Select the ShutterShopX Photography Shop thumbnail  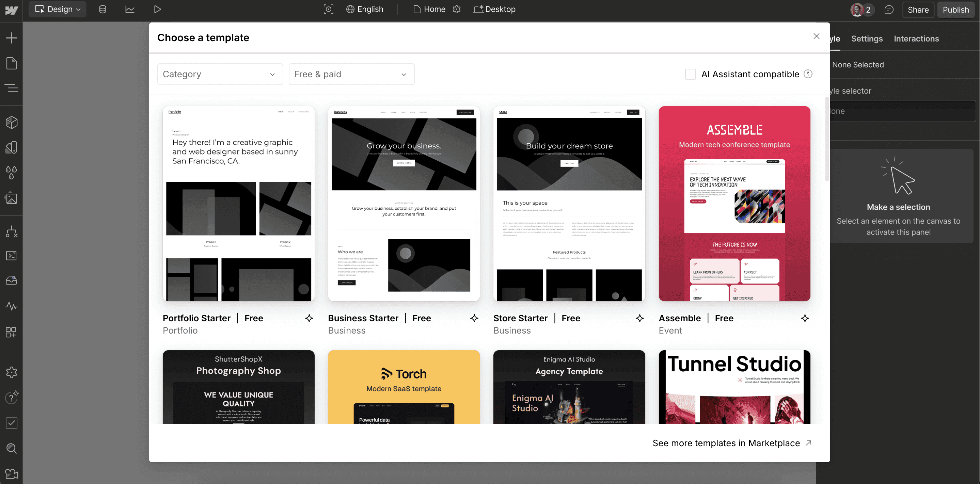[239, 387]
